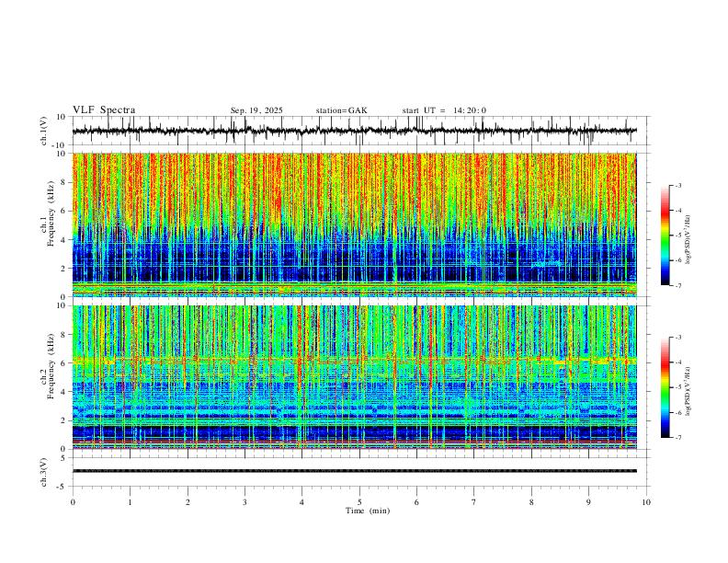Click the "-5" tick of ch.2 colorbar

[677, 387]
